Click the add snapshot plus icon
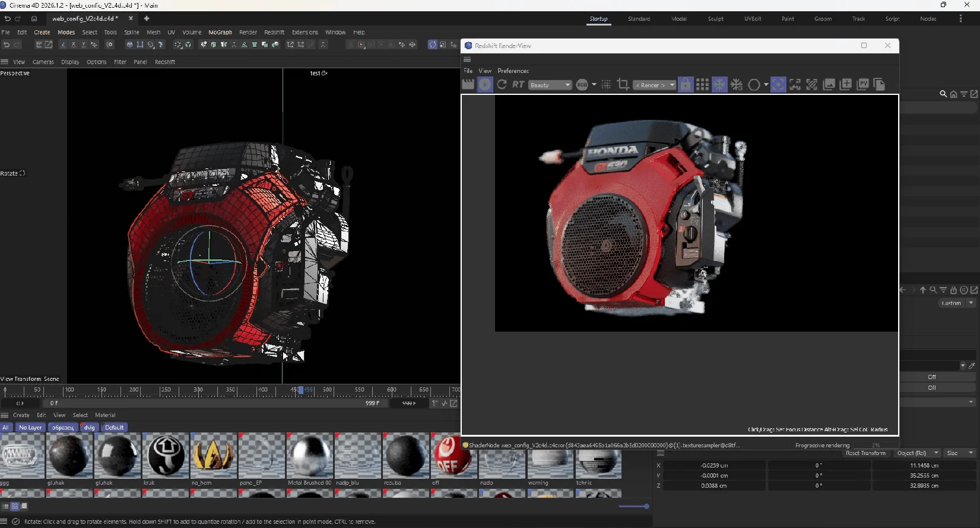The width and height of the screenshot is (980, 528). (x=846, y=85)
